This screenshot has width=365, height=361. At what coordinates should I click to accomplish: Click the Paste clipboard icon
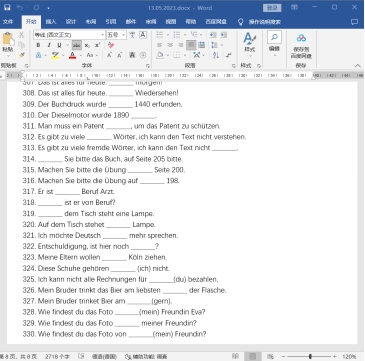(8, 39)
